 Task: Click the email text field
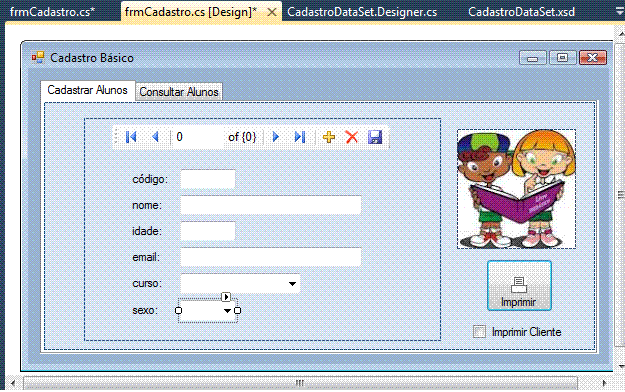pos(271,257)
